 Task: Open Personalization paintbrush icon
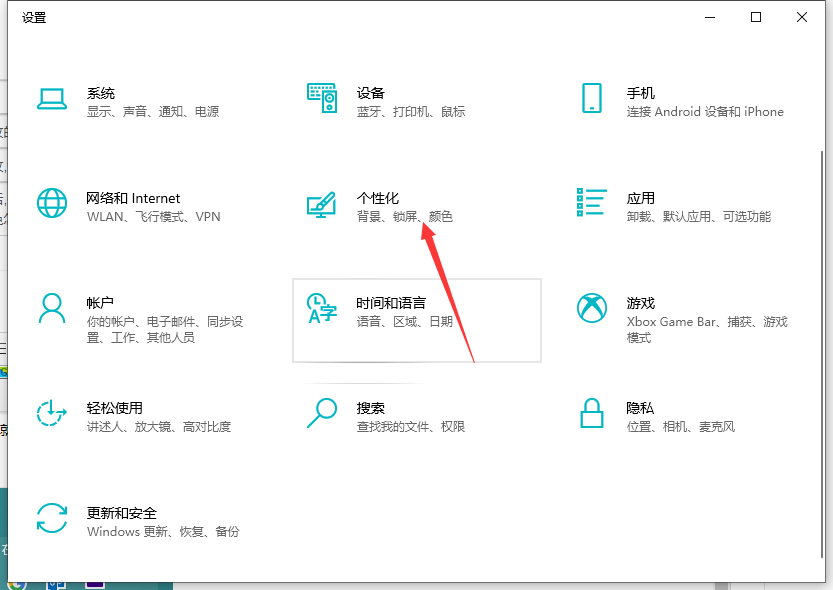(x=322, y=204)
